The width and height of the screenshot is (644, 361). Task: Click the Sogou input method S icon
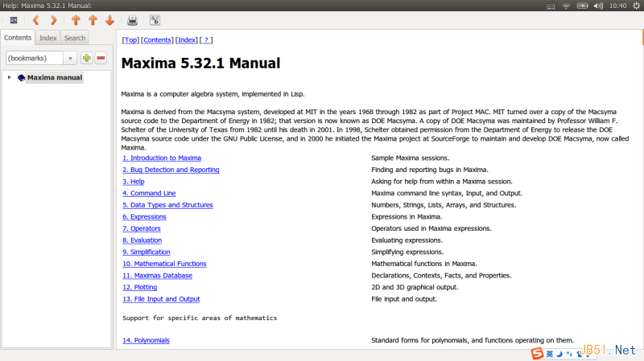click(537, 353)
